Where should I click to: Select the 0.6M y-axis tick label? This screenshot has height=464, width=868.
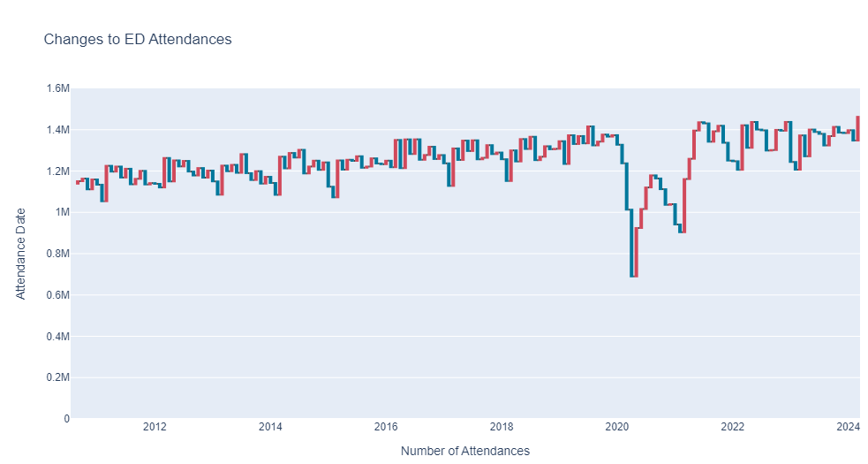point(58,295)
